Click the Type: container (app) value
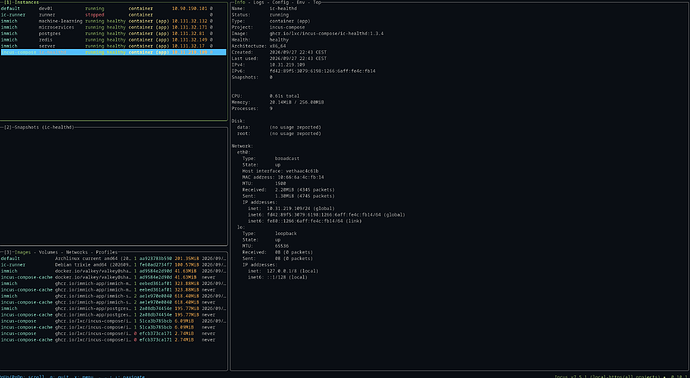 [x=290, y=21]
